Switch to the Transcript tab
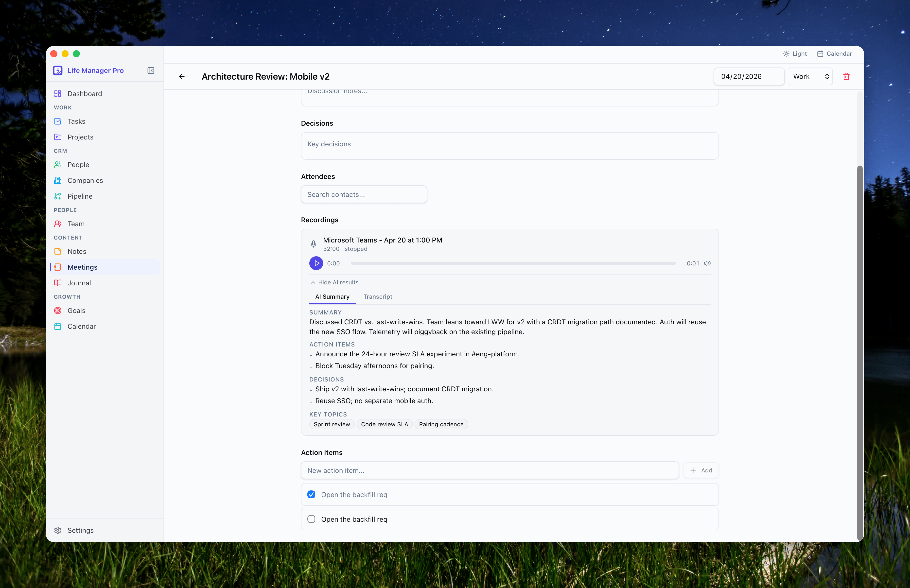The width and height of the screenshot is (910, 588). tap(378, 297)
